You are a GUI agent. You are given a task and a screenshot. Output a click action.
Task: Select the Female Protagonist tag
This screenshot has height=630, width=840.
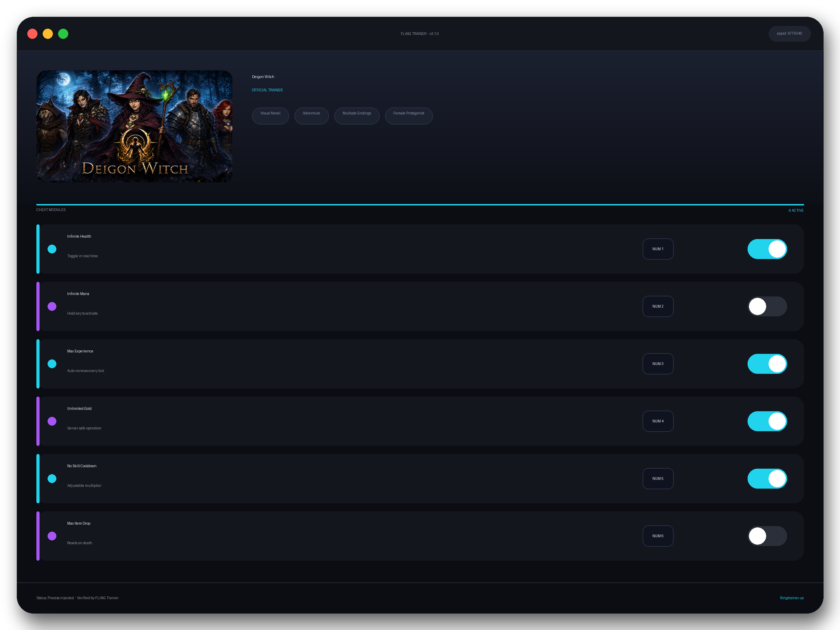pos(408,116)
